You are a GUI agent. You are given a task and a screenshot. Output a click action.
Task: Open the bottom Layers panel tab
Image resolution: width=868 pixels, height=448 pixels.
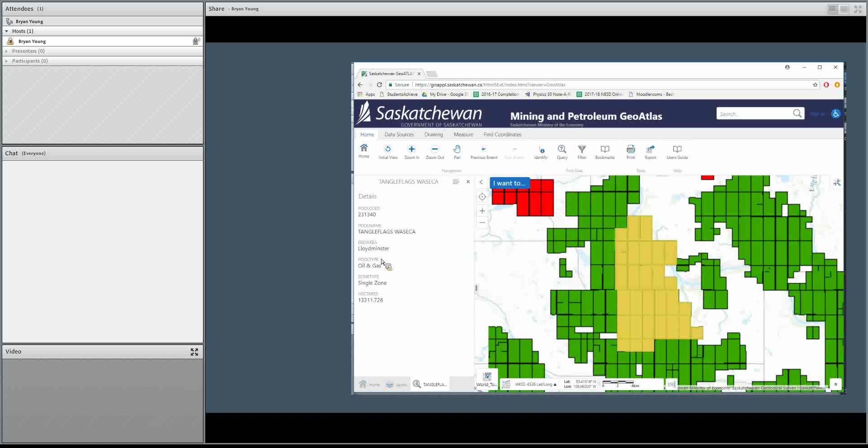pyautogui.click(x=396, y=384)
